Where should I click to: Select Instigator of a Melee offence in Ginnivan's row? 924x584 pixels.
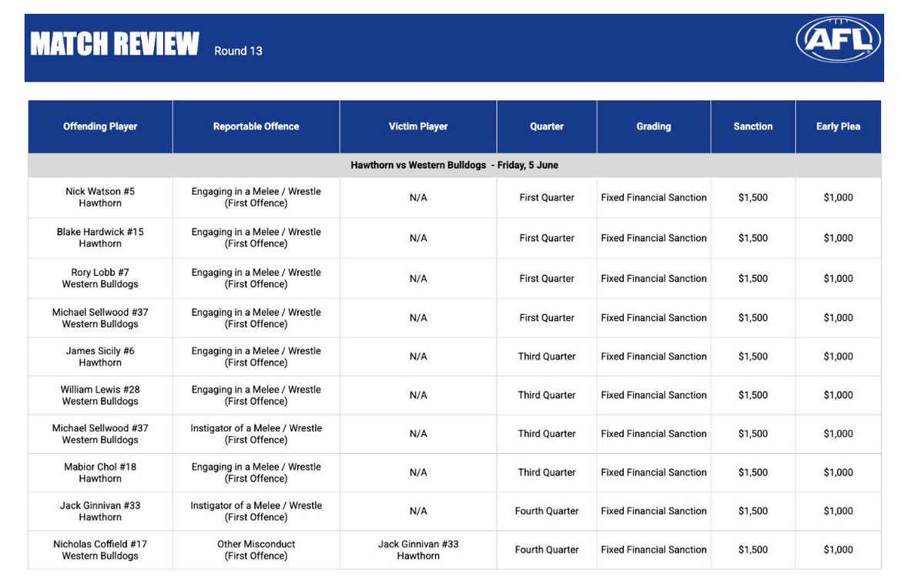[256, 512]
